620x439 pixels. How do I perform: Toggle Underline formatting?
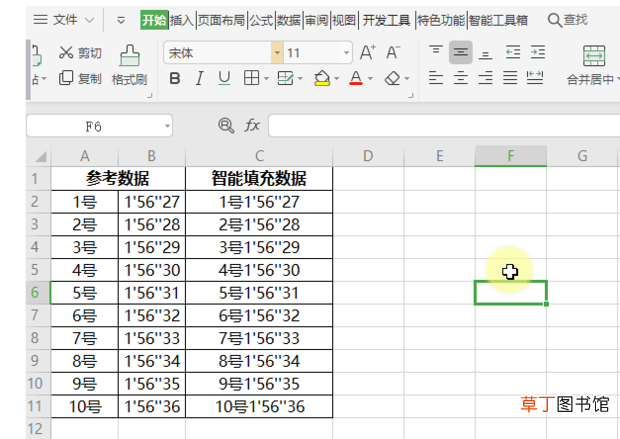pos(224,78)
